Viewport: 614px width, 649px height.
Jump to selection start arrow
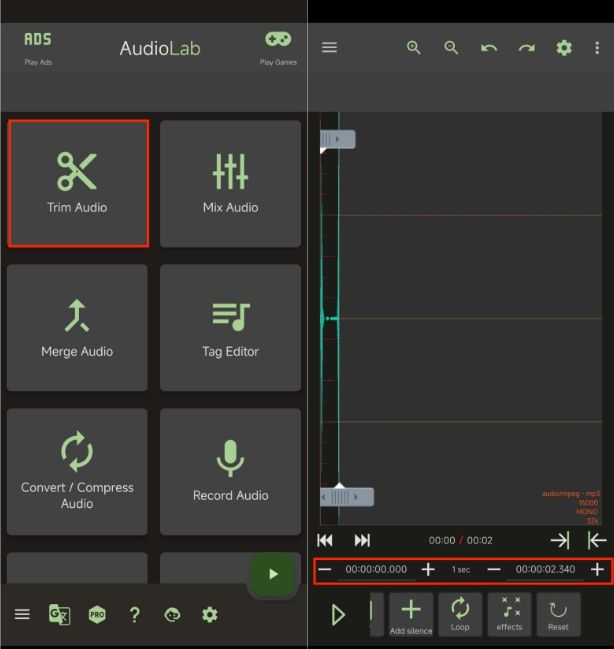point(597,540)
